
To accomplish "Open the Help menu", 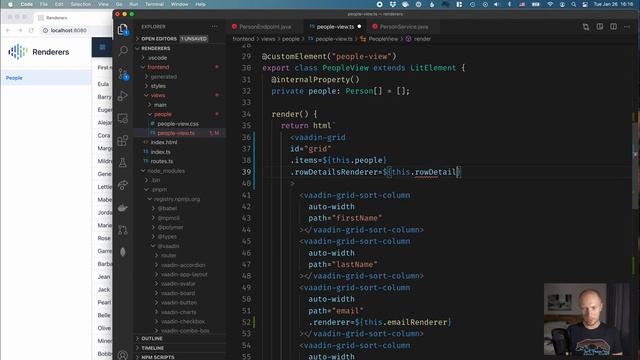I will [x=200, y=4].
